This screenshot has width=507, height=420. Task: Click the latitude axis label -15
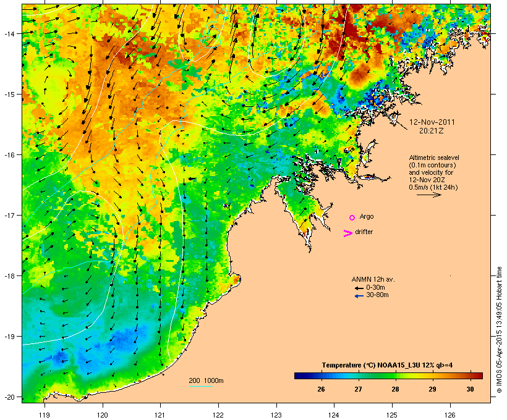[9, 94]
